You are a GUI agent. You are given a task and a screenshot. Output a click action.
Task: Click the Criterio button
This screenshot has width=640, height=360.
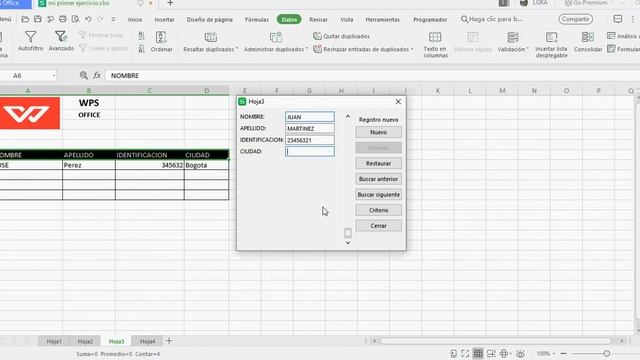378,210
